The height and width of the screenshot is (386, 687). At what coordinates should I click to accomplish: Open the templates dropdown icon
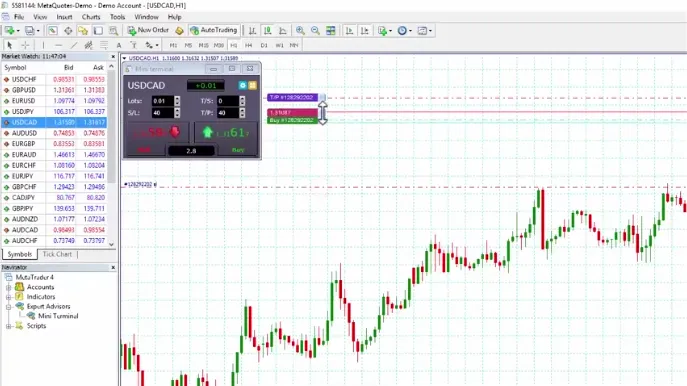(x=424, y=31)
